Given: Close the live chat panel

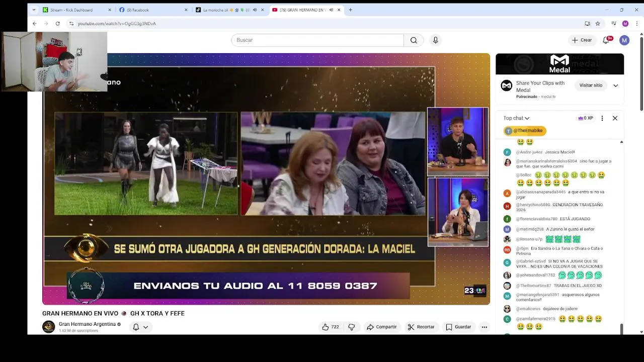Looking at the screenshot, I should pos(615,118).
